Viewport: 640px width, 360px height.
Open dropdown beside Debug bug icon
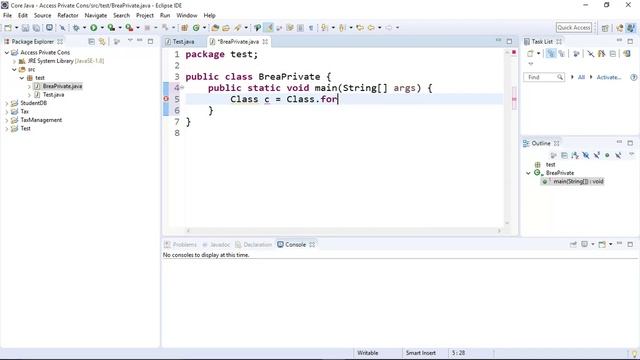(x=84, y=28)
